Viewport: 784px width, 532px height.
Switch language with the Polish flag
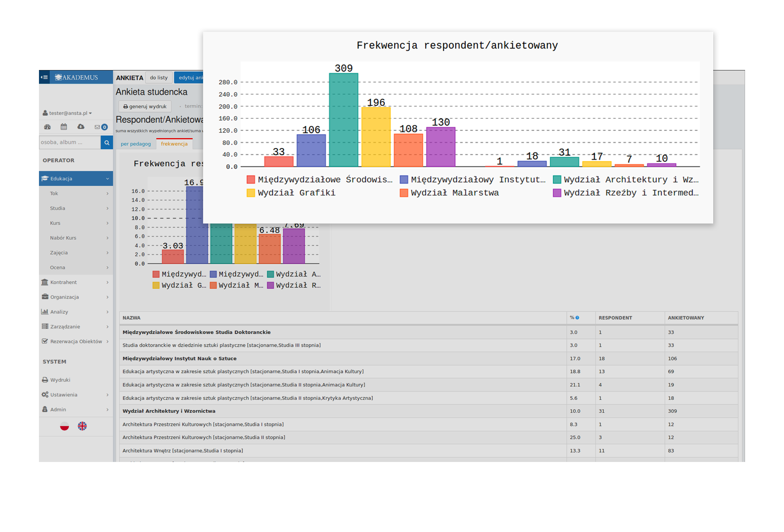pos(65,426)
